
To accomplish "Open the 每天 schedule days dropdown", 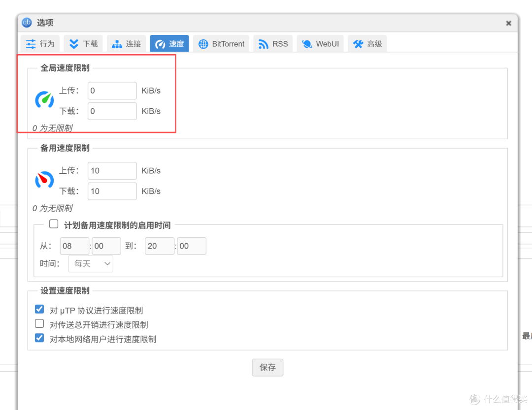I will (91, 263).
